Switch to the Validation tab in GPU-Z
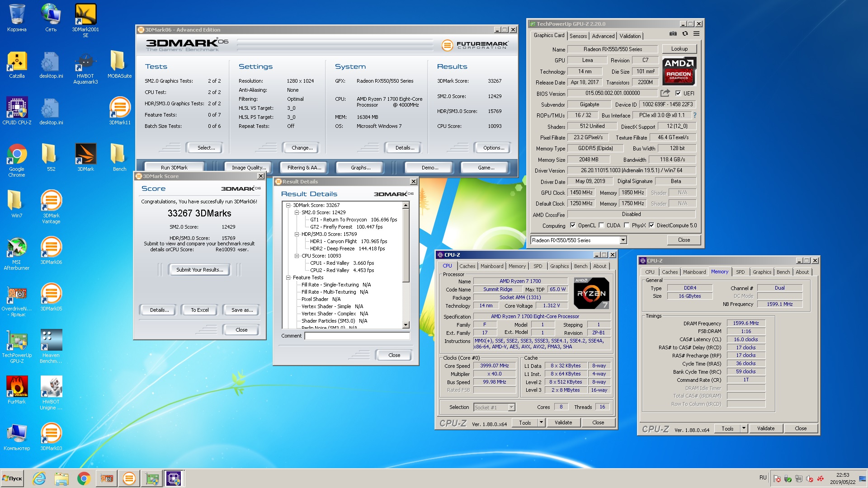Screen dimensions: 868x488 coord(630,36)
